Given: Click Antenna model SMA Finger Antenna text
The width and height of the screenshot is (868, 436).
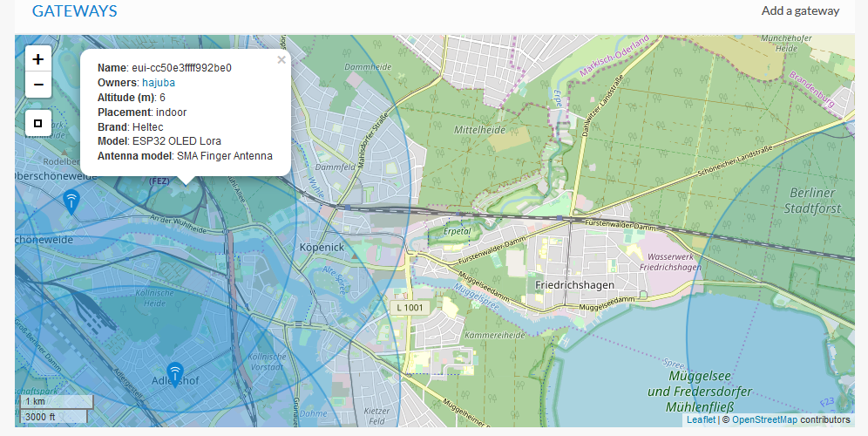Looking at the screenshot, I should tap(185, 156).
